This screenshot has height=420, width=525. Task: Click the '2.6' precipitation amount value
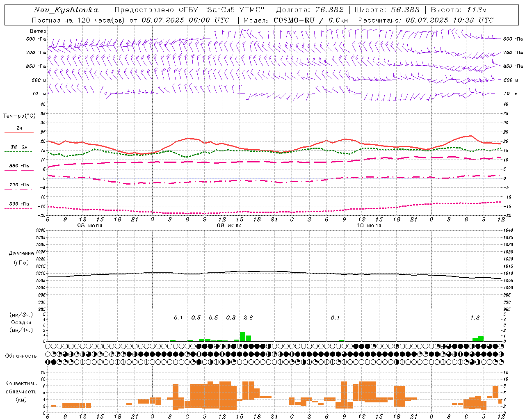pyautogui.click(x=248, y=317)
